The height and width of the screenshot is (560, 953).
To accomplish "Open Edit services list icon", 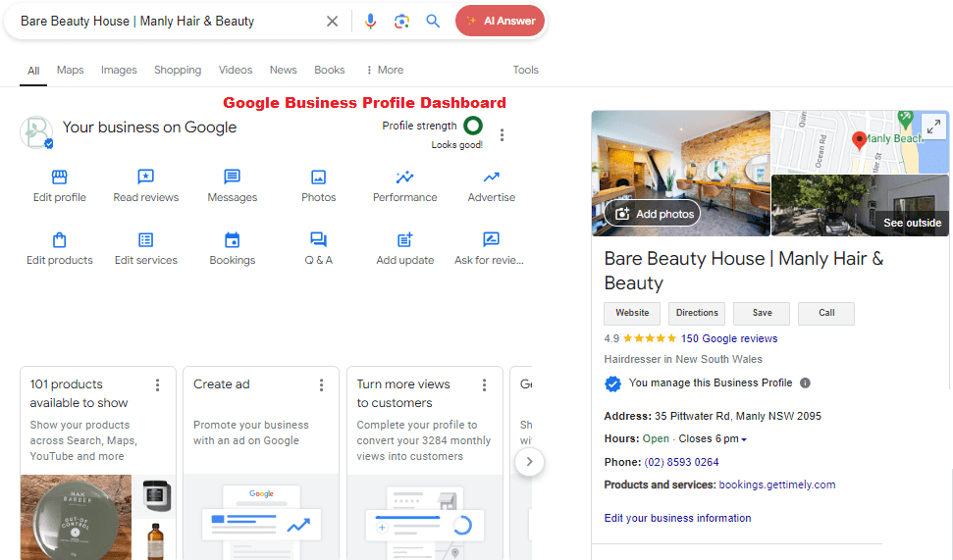I will (146, 240).
